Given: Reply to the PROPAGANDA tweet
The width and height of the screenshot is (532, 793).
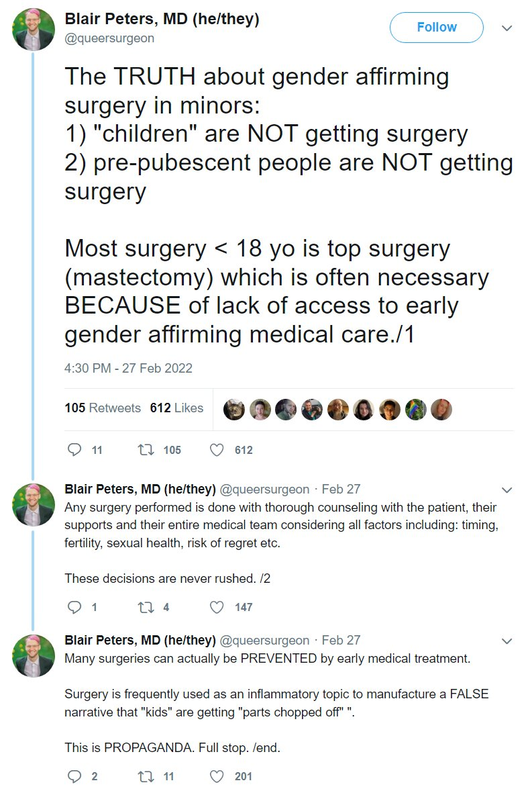Looking at the screenshot, I should (75, 776).
